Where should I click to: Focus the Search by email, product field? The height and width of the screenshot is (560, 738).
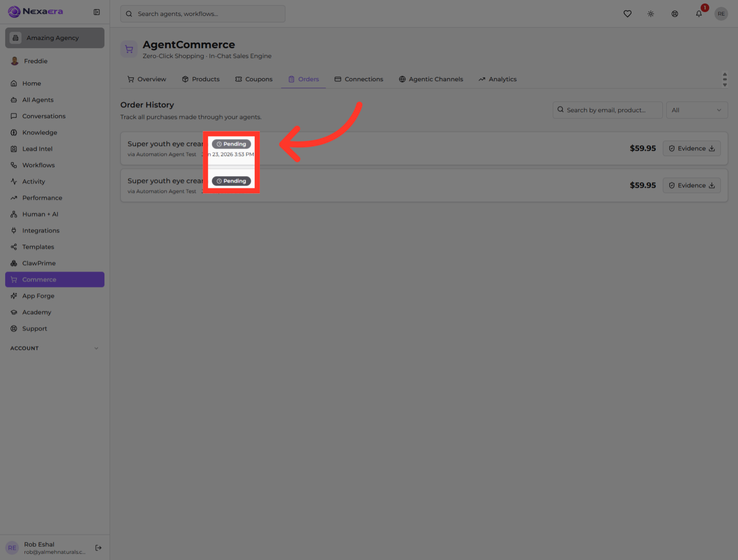pyautogui.click(x=607, y=110)
